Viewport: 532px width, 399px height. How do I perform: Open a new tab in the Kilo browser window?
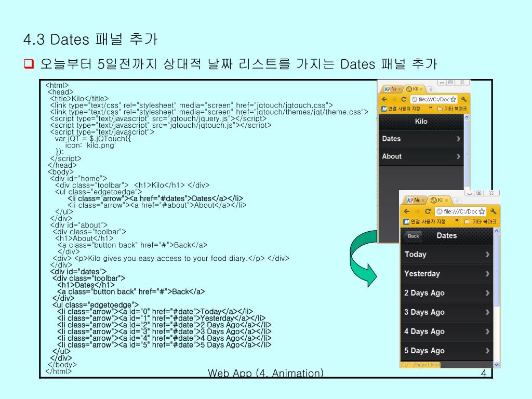click(431, 89)
